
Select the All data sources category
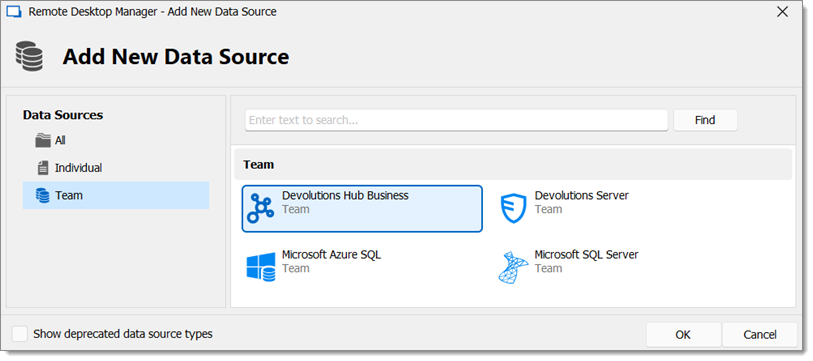click(x=116, y=141)
